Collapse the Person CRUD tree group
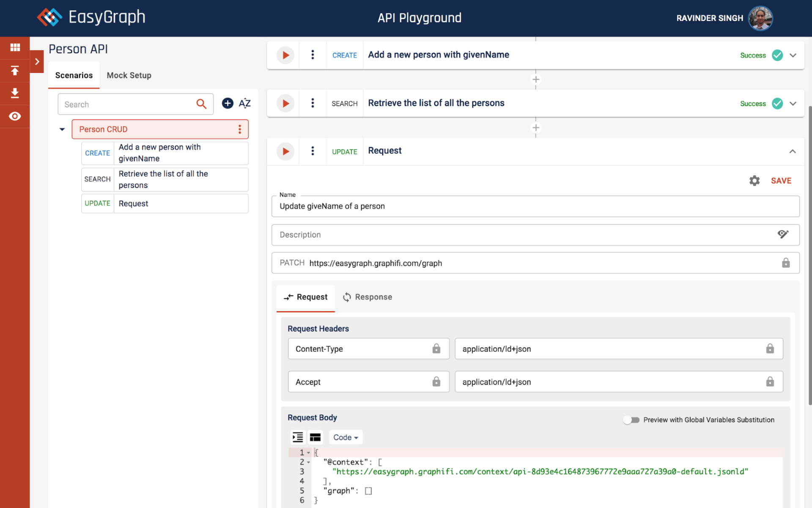This screenshot has height=508, width=812. [x=62, y=129]
